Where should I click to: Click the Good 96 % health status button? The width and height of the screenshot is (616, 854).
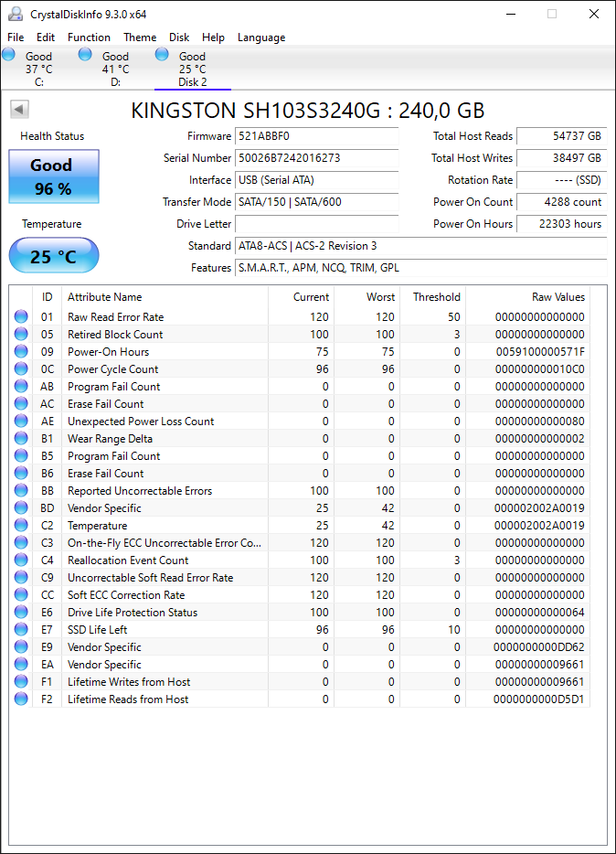[x=54, y=176]
